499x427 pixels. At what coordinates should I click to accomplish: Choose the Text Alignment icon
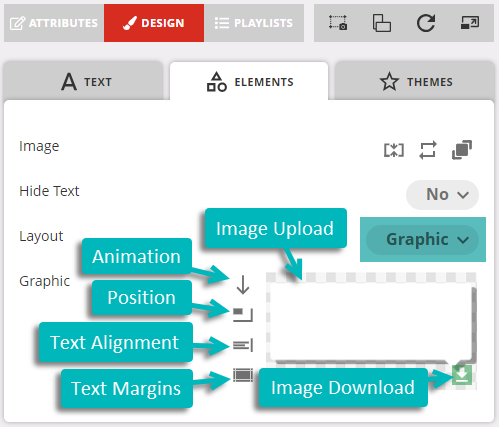pyautogui.click(x=243, y=345)
